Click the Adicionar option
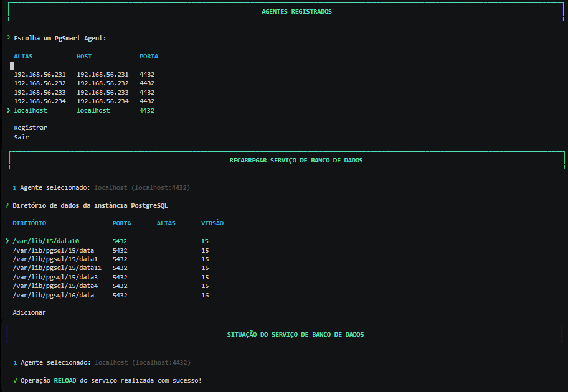Image resolution: width=568 pixels, height=392 pixels. pyautogui.click(x=29, y=313)
